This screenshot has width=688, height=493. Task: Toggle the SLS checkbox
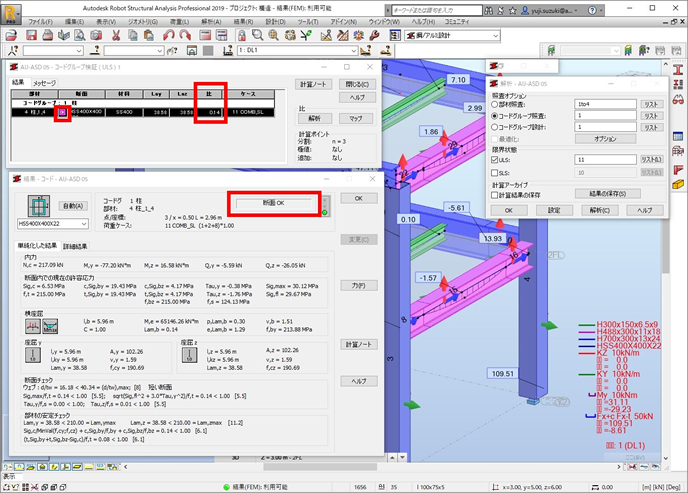click(494, 173)
